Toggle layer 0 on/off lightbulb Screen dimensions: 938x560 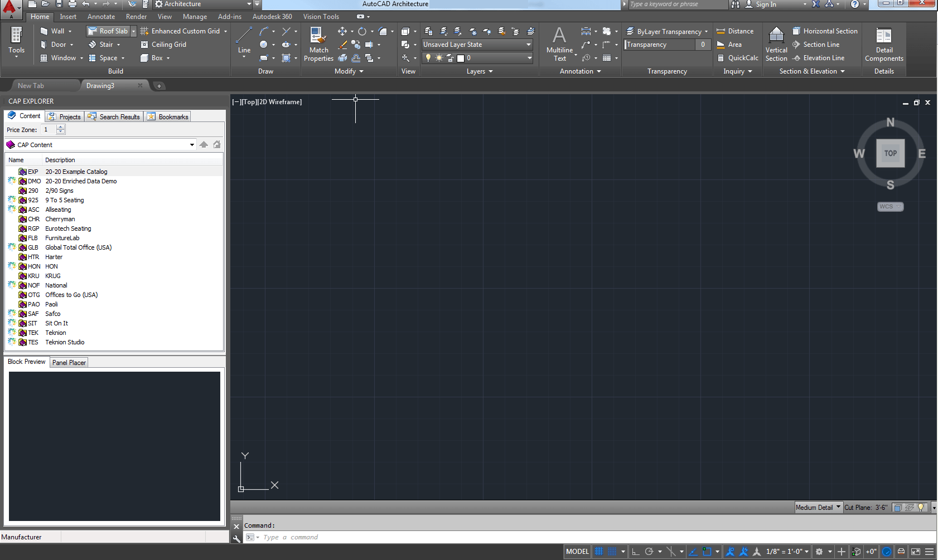coord(428,58)
